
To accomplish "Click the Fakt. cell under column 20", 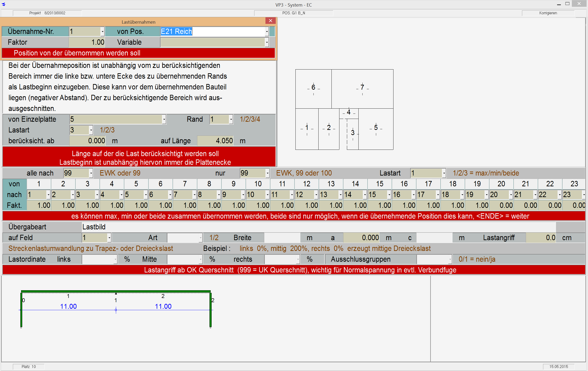I will click(501, 206).
